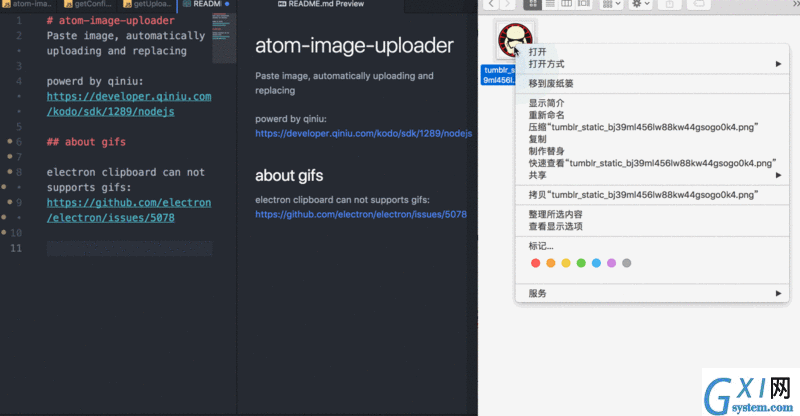This screenshot has width=800, height=416.
Task: Show more Finder toolbar items chevron
Action: (x=795, y=4)
